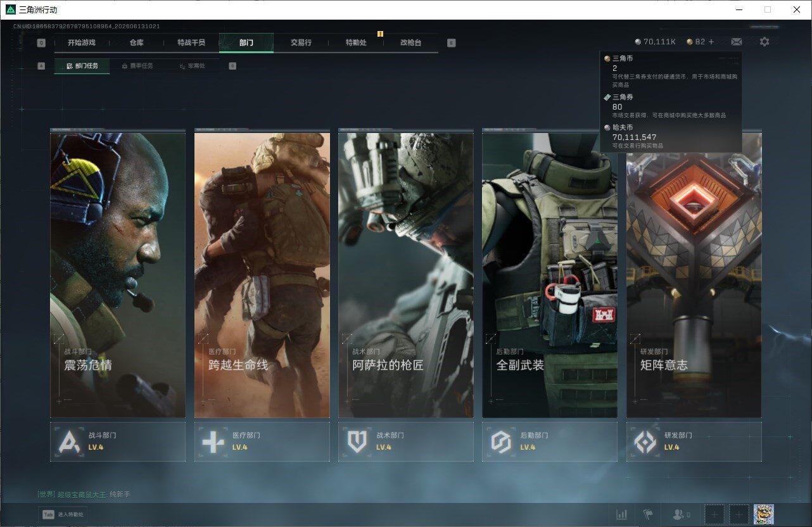Click the Tab key icon at bottom left
The image size is (812, 527).
48,515
